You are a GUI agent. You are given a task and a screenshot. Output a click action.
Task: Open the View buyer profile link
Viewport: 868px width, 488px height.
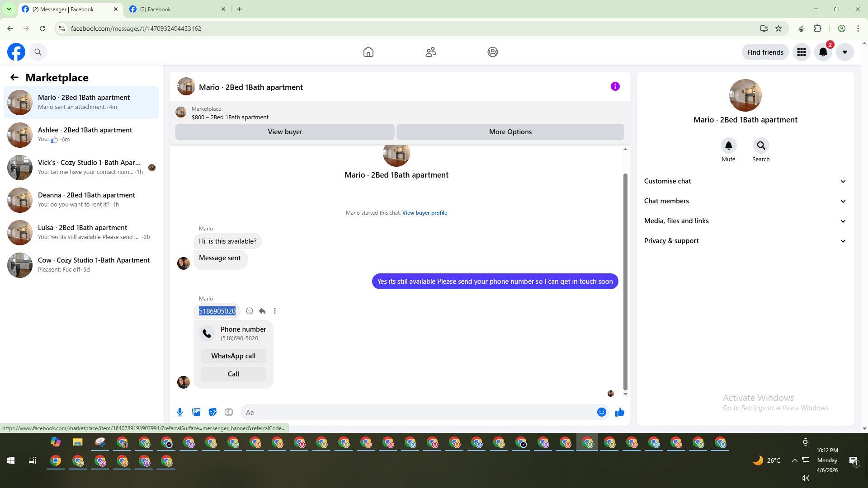click(x=425, y=213)
